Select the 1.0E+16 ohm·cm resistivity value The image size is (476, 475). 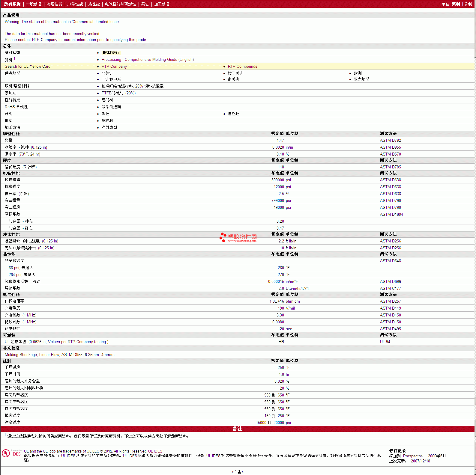285,301
